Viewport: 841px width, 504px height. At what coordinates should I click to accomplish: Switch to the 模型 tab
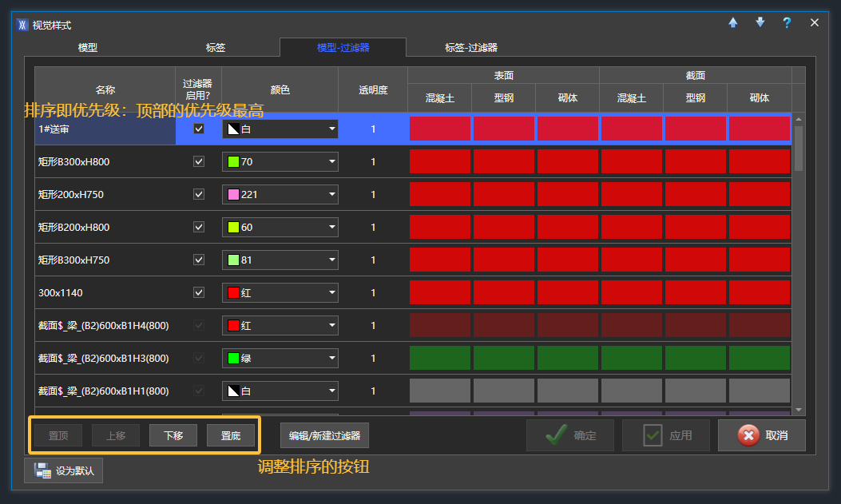coord(87,48)
